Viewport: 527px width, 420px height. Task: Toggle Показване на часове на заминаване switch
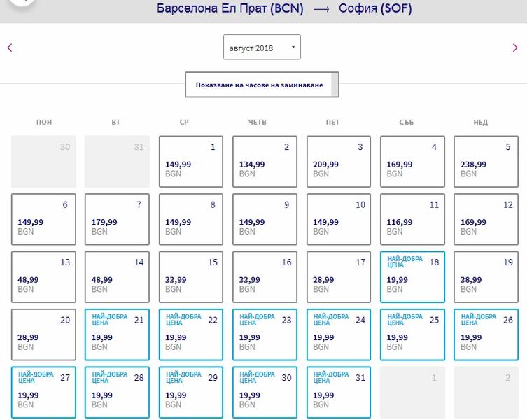pyautogui.click(x=262, y=85)
